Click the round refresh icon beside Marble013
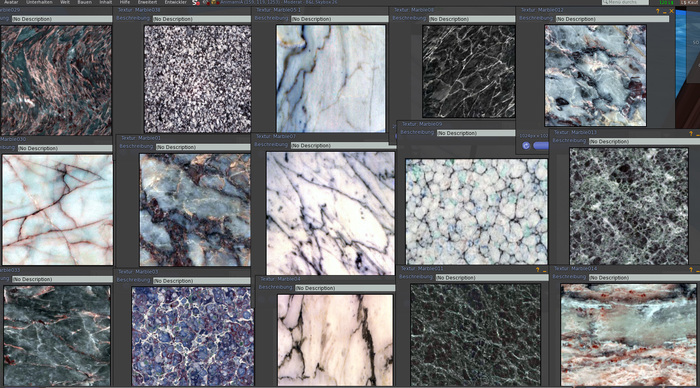 [526, 146]
